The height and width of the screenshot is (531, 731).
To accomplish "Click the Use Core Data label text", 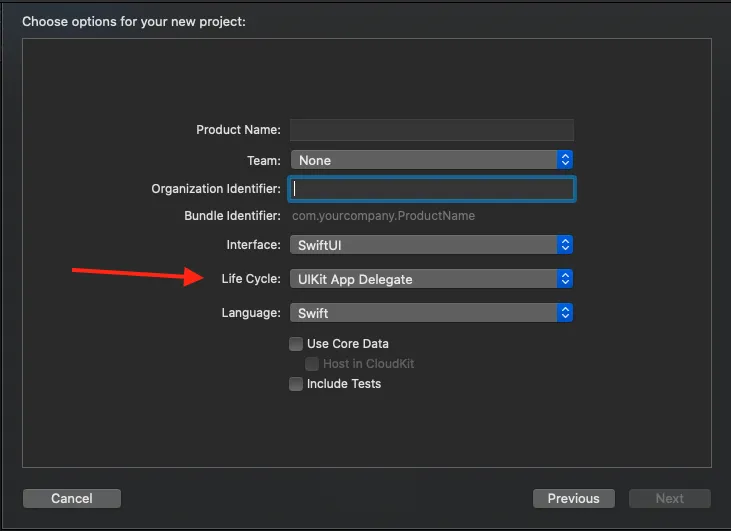I will tap(348, 344).
